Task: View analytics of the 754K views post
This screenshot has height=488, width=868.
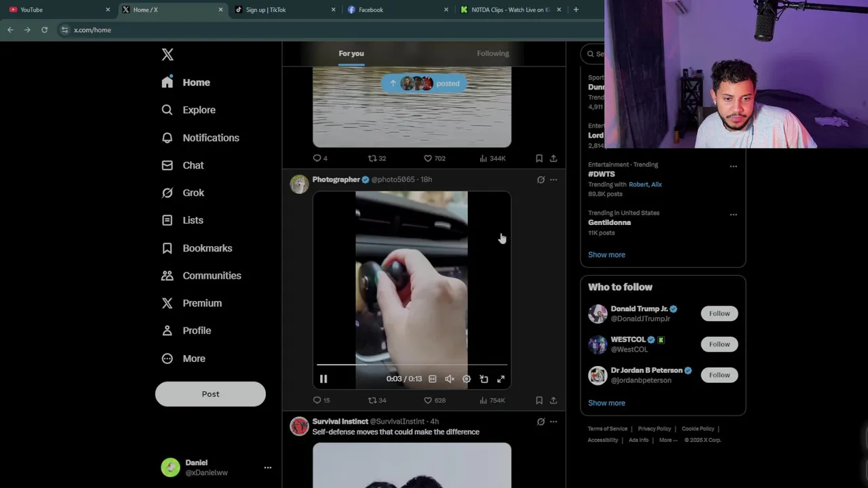Action: point(492,401)
